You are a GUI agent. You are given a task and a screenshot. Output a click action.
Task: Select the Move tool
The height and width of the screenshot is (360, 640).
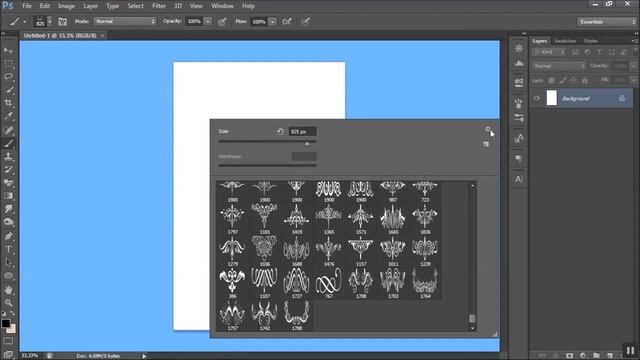(x=8, y=51)
